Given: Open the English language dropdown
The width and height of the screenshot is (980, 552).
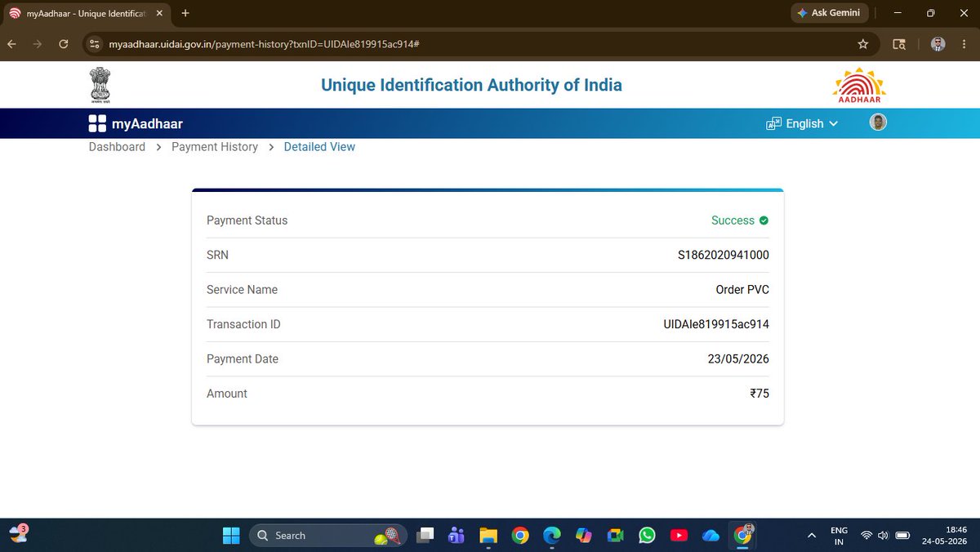Looking at the screenshot, I should pos(812,123).
